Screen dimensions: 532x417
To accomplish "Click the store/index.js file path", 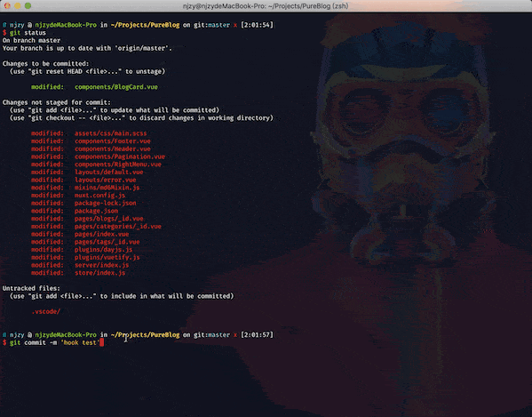I will point(99,273).
